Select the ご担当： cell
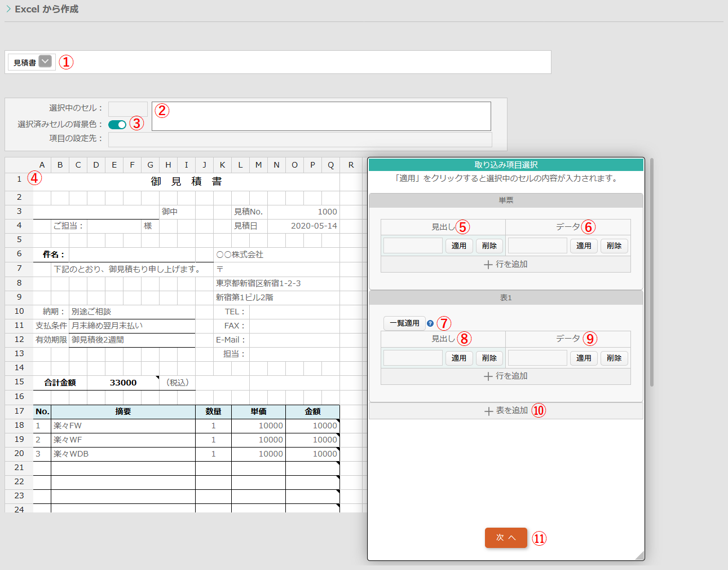 69,226
